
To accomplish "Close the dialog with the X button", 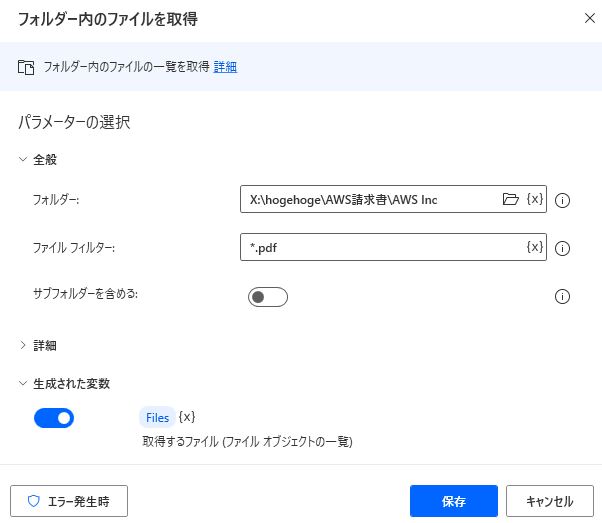I will pyautogui.click(x=590, y=18).
